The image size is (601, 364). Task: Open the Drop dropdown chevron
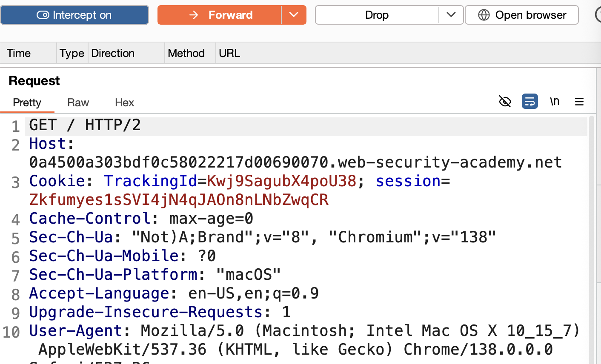pyautogui.click(x=451, y=15)
